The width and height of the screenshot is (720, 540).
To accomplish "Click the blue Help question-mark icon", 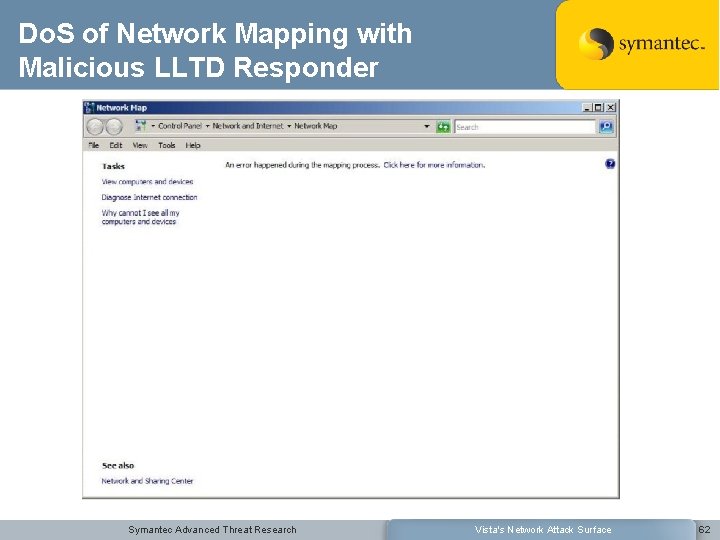I will (610, 164).
